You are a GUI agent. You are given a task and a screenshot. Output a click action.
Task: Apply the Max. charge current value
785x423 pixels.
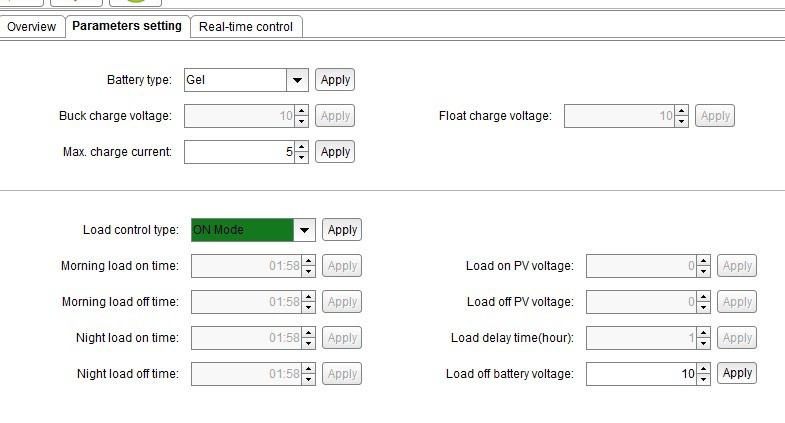[335, 152]
